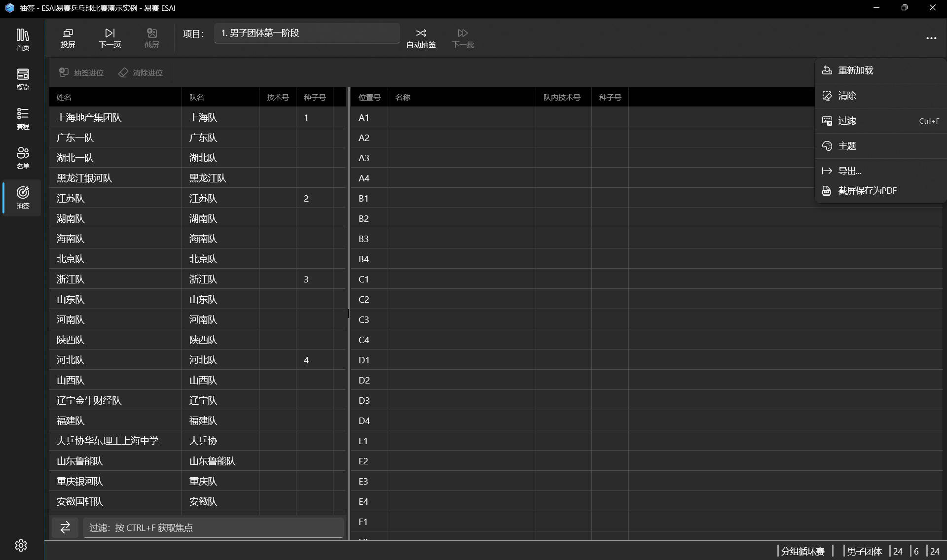Viewport: 947px width, 560px height.
Task: Click the splitter handle between the tables
Action: (349, 314)
